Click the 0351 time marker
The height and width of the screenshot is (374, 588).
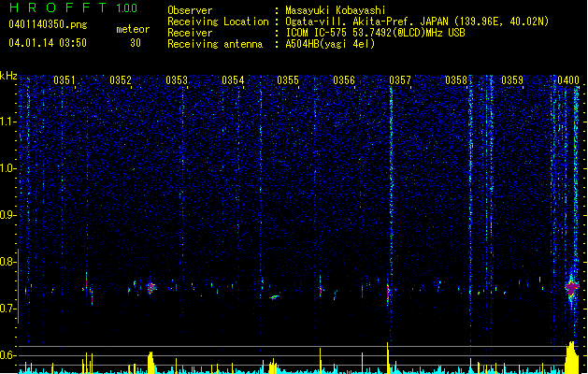tap(65, 80)
